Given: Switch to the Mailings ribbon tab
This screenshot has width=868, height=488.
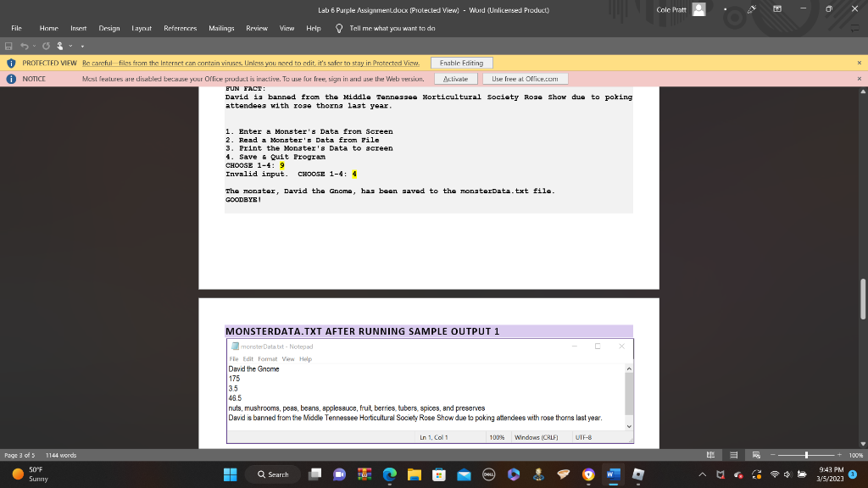Looking at the screenshot, I should pos(220,27).
